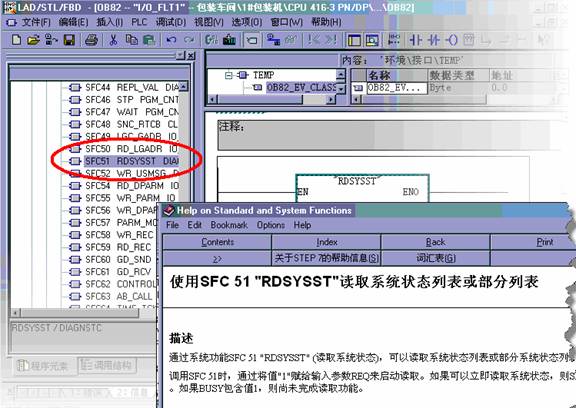576x408 pixels.
Task: Close the block catalog pane
Action: coord(191,55)
